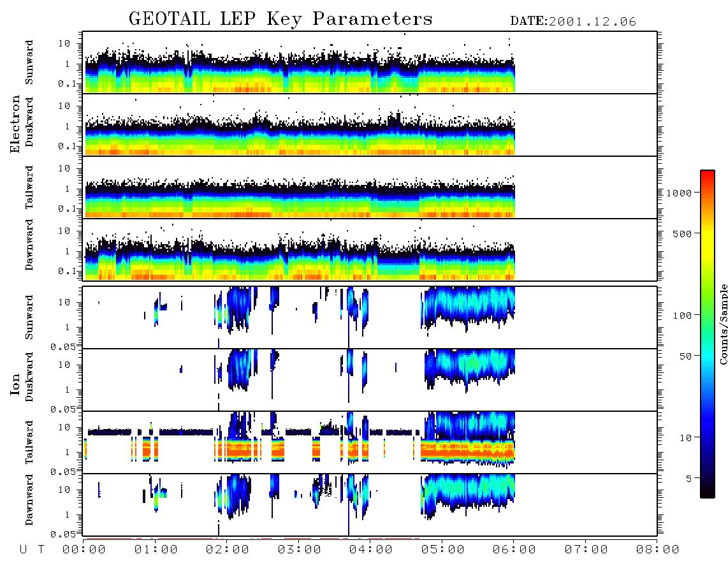Image resolution: width=728 pixels, height=561 pixels.
Task: Select the "01:00" time tick label
Action: tap(156, 550)
